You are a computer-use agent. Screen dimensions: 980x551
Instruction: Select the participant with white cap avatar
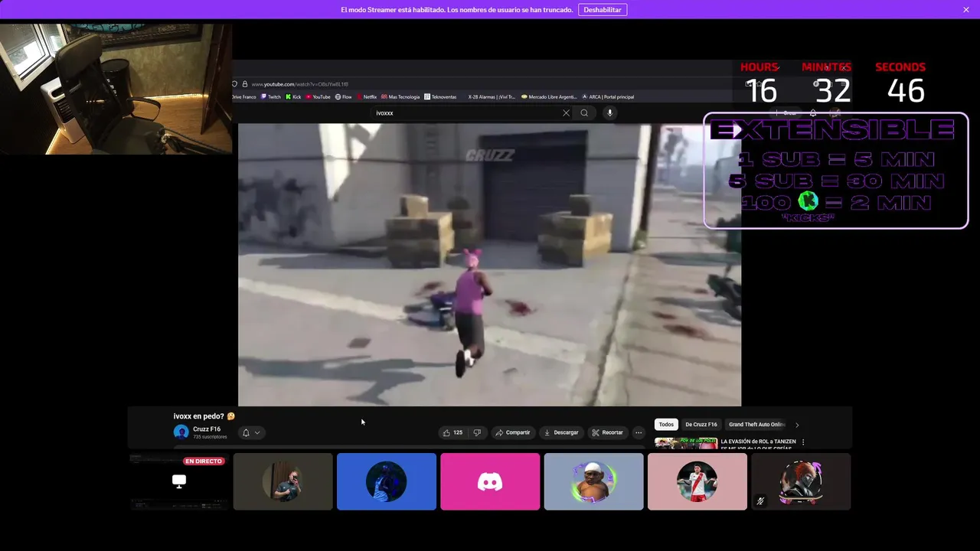point(593,481)
